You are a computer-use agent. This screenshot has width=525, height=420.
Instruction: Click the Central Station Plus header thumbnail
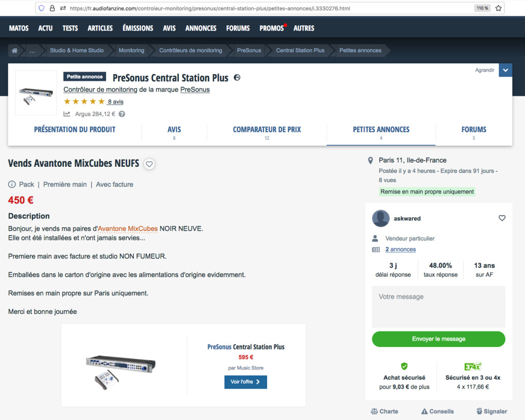36,93
